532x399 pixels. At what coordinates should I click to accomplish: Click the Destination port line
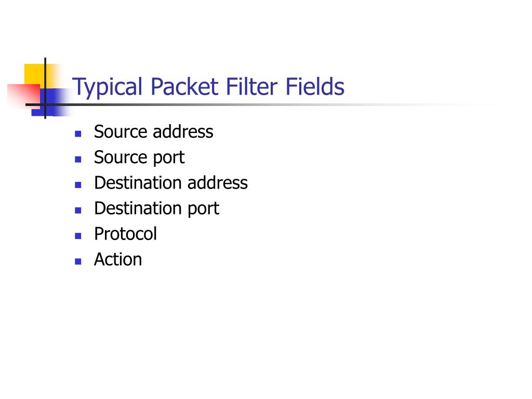pos(156,209)
